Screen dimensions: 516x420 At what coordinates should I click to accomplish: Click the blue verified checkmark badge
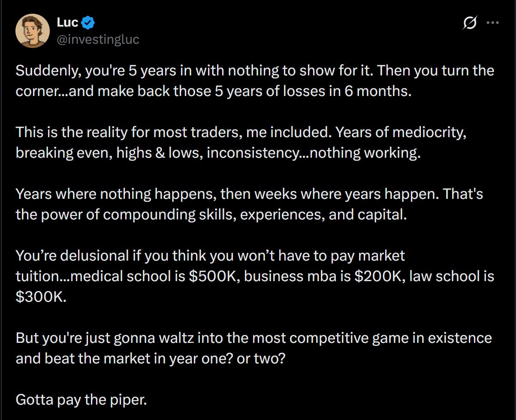88,22
